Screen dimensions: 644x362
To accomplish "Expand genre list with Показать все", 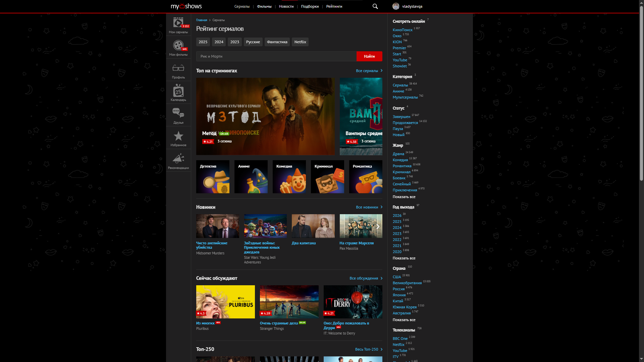I will pyautogui.click(x=404, y=197).
